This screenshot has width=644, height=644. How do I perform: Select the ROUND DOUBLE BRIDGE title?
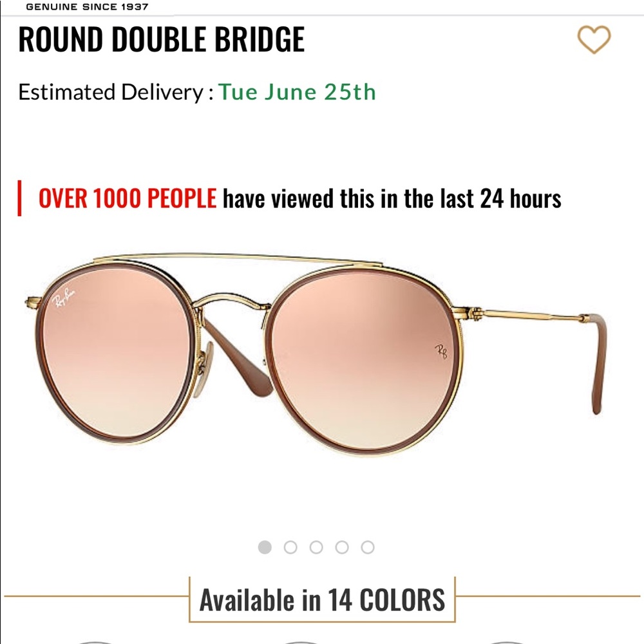point(161,40)
